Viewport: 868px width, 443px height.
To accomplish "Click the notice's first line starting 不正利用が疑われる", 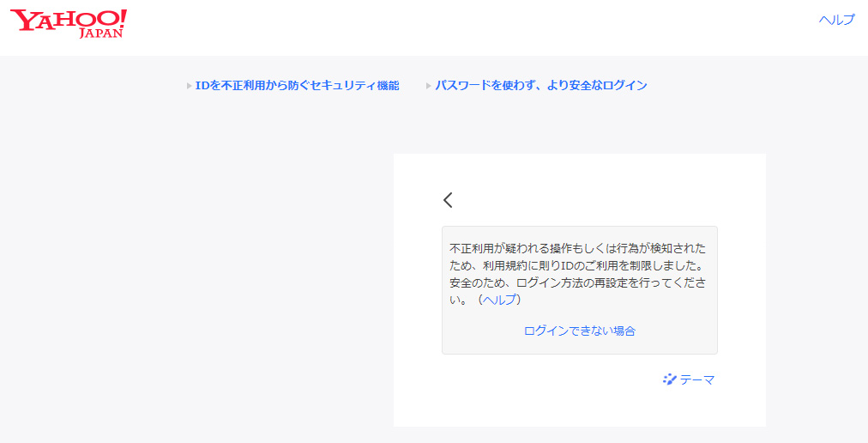I will 577,248.
